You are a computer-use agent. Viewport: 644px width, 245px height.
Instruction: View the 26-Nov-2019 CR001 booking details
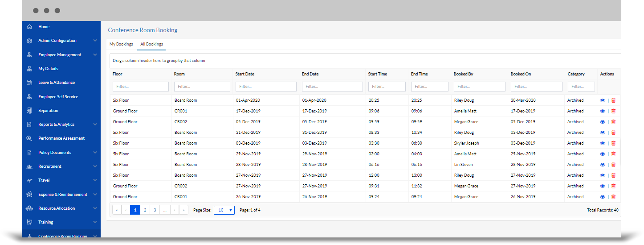pyautogui.click(x=603, y=197)
